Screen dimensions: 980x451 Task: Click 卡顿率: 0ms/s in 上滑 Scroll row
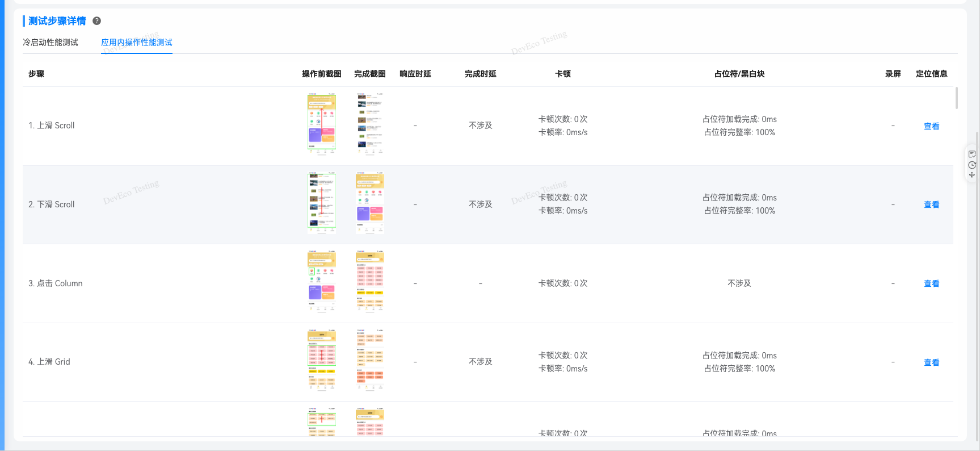(563, 132)
